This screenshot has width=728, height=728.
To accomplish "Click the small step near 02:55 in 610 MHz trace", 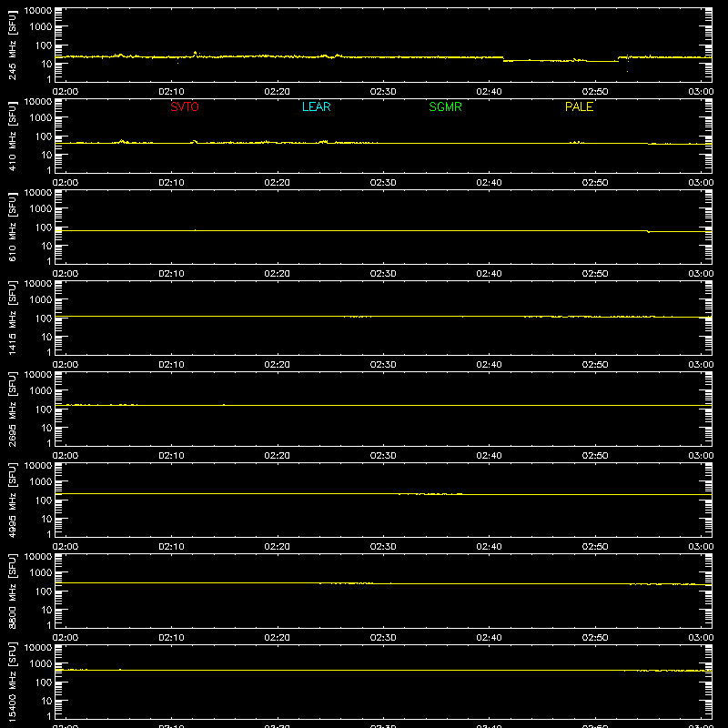I will click(x=649, y=231).
